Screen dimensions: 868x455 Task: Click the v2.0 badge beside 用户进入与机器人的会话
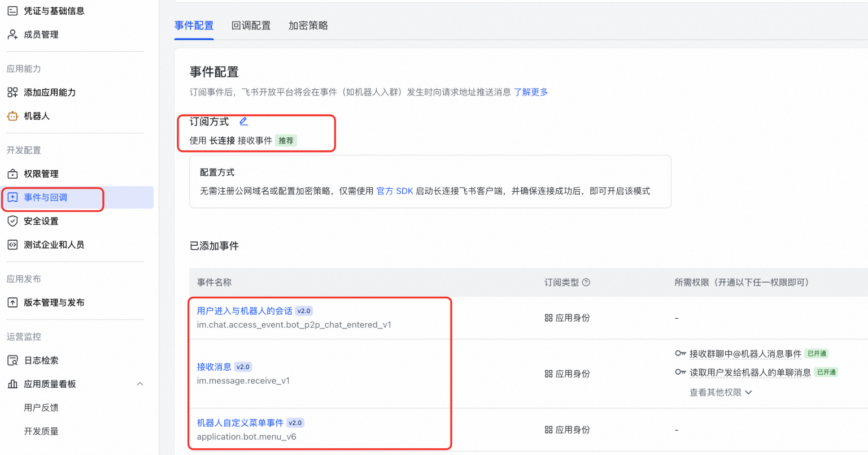pos(304,311)
